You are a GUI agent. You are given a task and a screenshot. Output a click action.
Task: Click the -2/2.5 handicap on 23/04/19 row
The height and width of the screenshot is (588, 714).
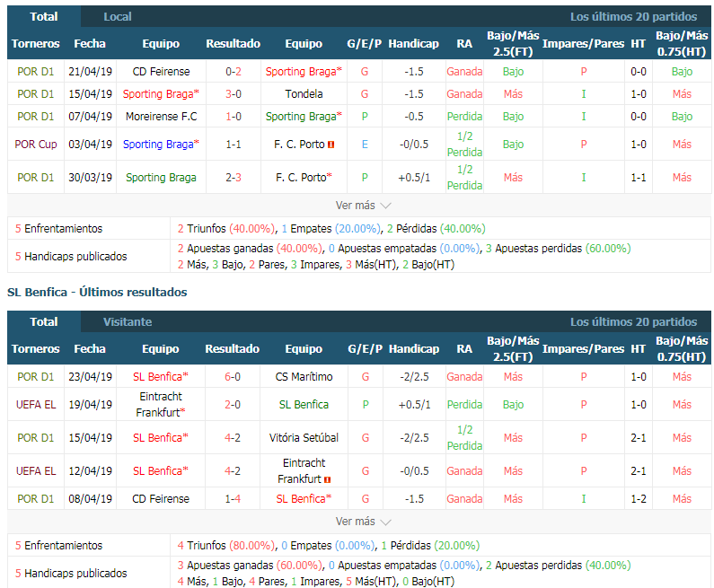[414, 377]
